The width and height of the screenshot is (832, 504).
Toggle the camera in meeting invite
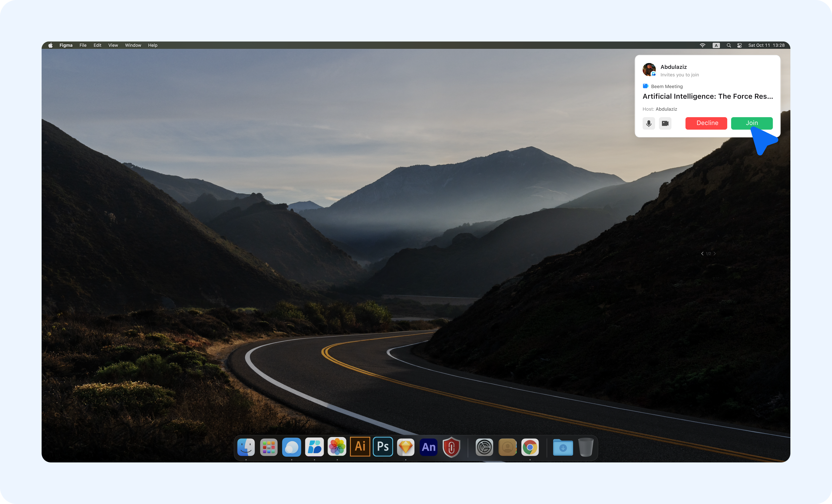pyautogui.click(x=665, y=123)
